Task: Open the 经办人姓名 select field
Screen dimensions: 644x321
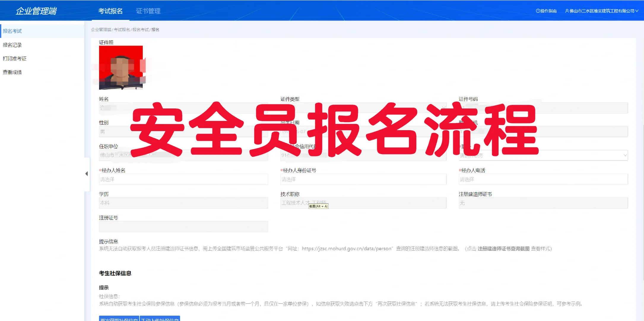Action: pyautogui.click(x=183, y=179)
